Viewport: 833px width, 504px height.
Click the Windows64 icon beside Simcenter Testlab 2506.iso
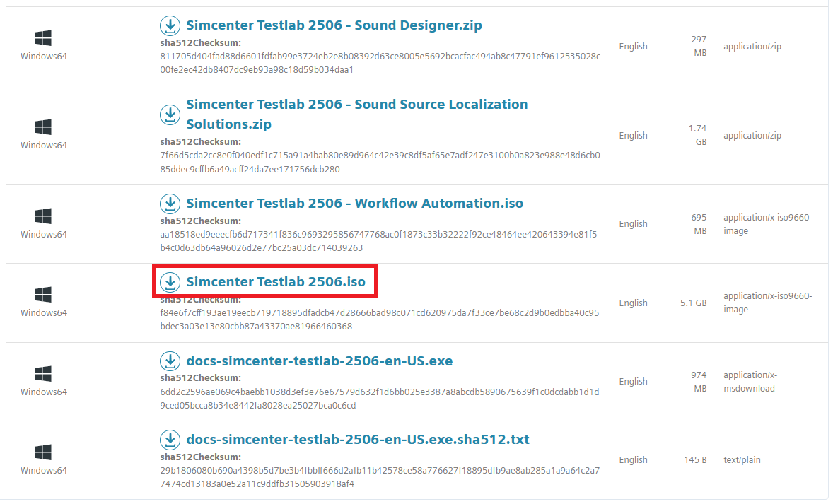pyautogui.click(x=44, y=295)
